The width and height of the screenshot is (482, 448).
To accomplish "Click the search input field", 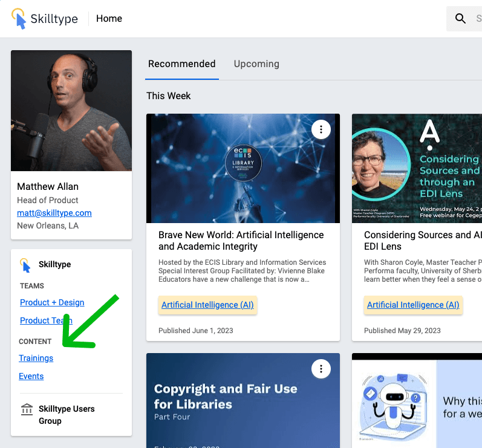I will [464, 18].
